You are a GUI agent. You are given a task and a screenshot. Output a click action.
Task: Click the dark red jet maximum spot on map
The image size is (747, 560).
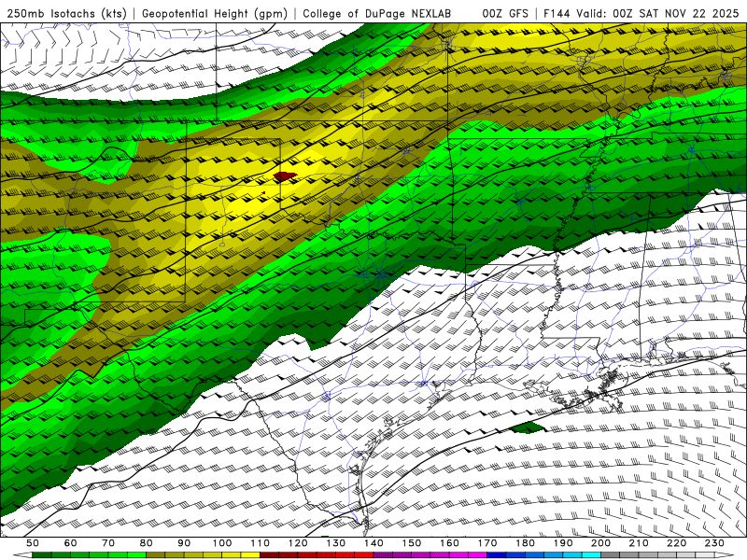285,176
